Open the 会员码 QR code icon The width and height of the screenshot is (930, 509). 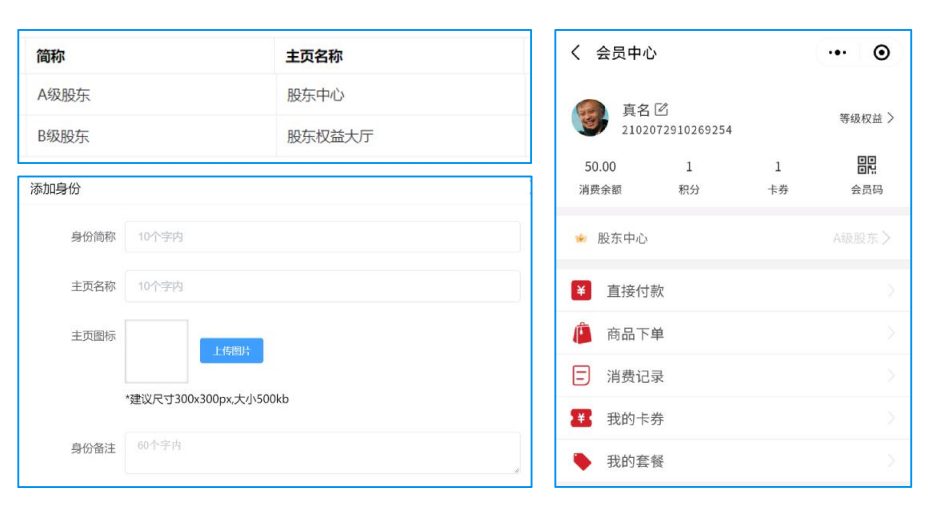(866, 166)
